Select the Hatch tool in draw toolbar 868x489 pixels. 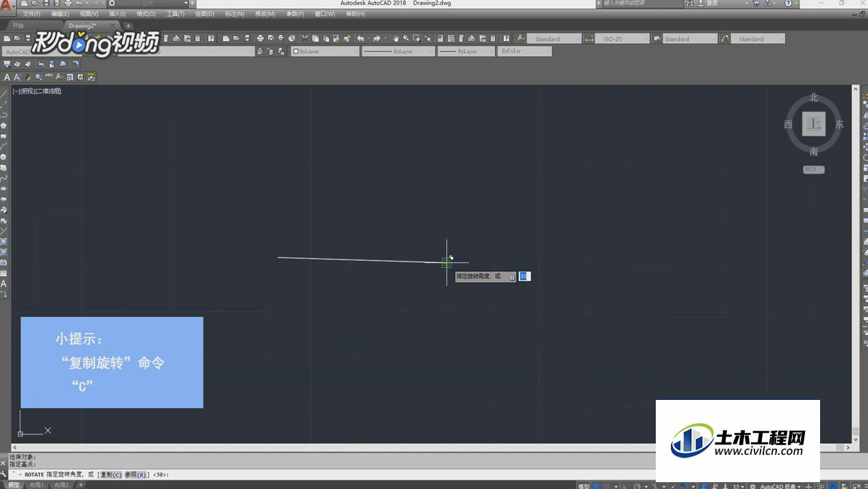tap(4, 241)
